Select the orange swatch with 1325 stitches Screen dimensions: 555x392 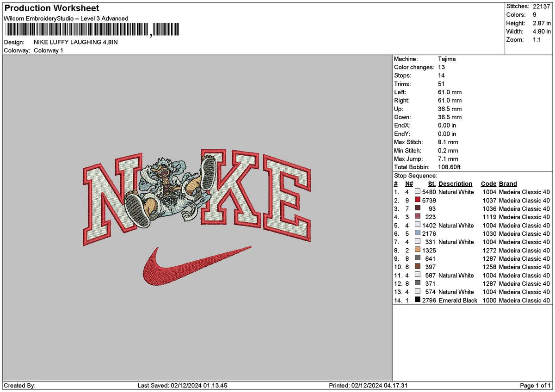pos(418,250)
